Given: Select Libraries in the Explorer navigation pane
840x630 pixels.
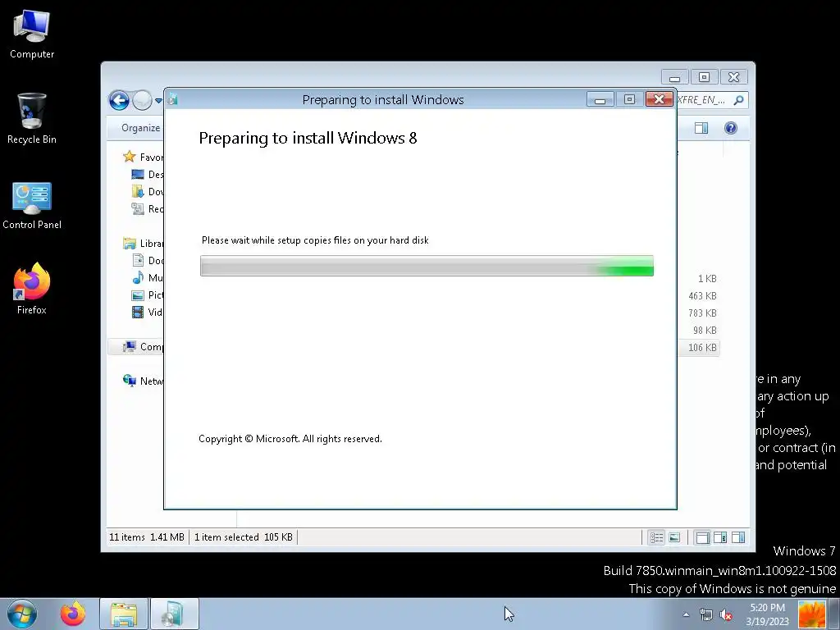Looking at the screenshot, I should pyautogui.click(x=143, y=243).
